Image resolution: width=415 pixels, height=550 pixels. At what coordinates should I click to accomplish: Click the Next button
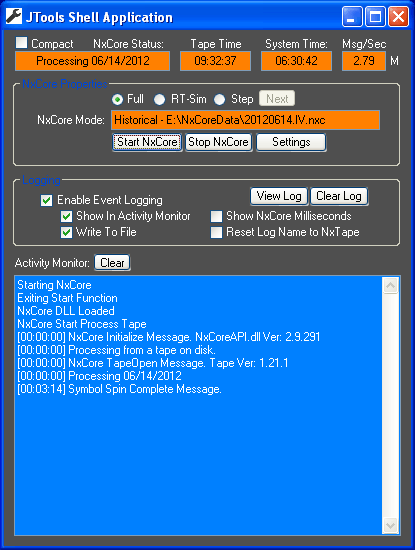click(277, 99)
